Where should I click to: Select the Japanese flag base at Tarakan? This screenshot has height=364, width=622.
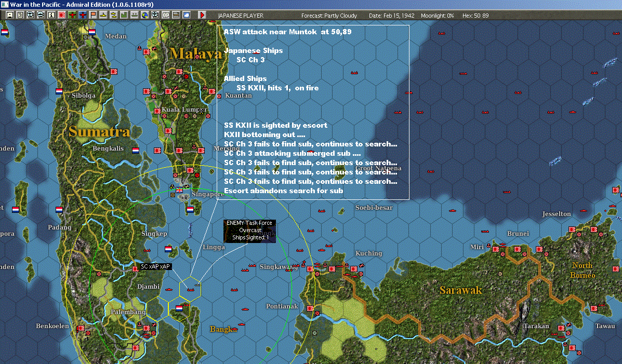tap(561, 328)
